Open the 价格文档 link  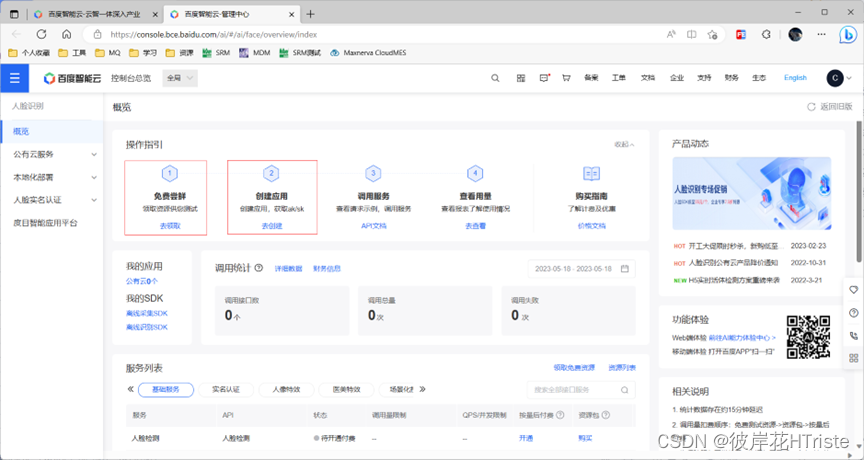pos(592,226)
